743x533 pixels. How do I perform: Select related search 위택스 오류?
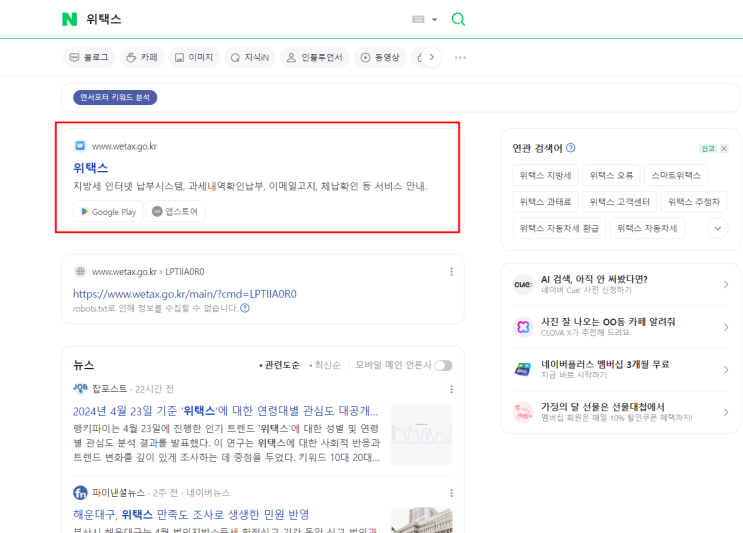pyautogui.click(x=611, y=175)
